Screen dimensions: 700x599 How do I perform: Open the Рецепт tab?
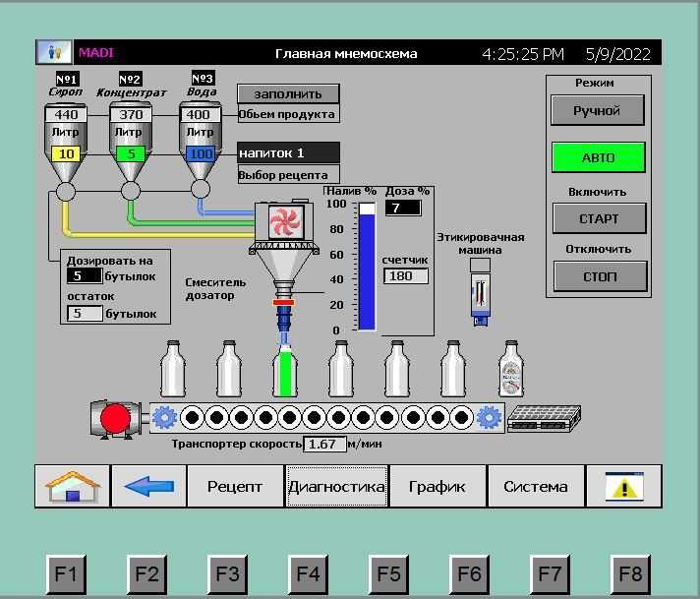tap(236, 486)
